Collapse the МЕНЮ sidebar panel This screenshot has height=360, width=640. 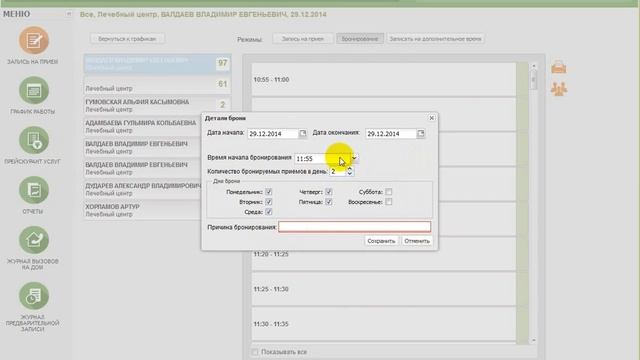pos(69,14)
